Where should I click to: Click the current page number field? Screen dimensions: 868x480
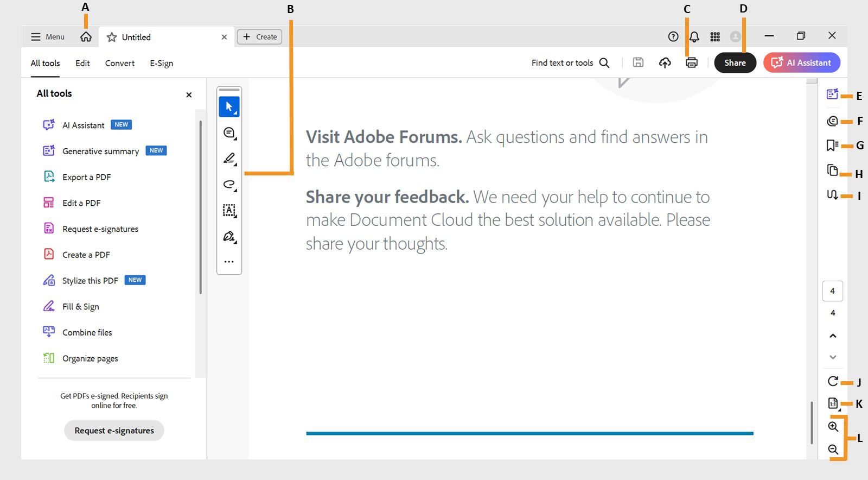coord(832,291)
